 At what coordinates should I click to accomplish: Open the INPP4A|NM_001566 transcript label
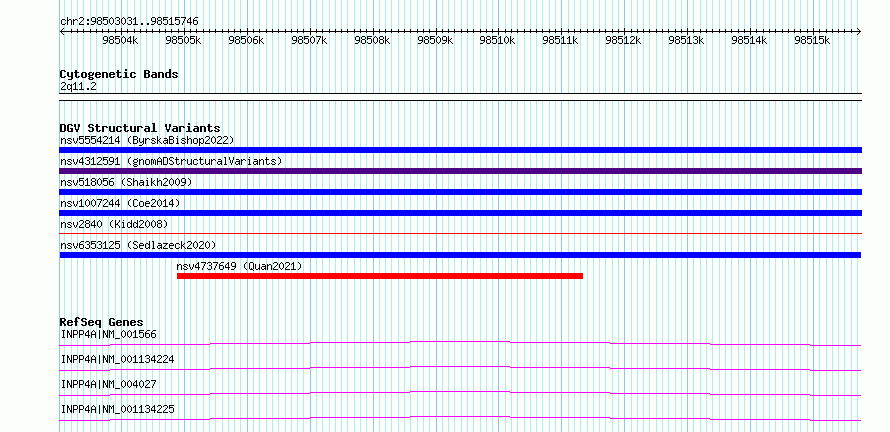click(108, 334)
